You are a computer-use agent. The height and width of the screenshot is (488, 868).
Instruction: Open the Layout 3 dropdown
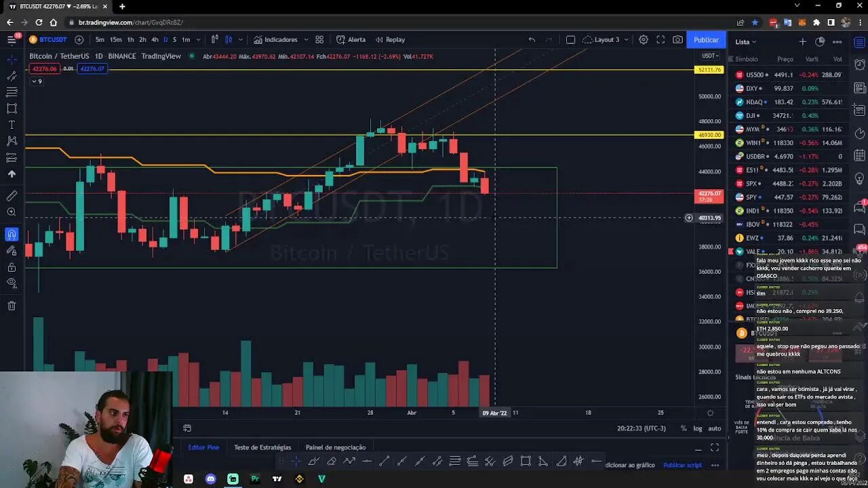(x=606, y=39)
